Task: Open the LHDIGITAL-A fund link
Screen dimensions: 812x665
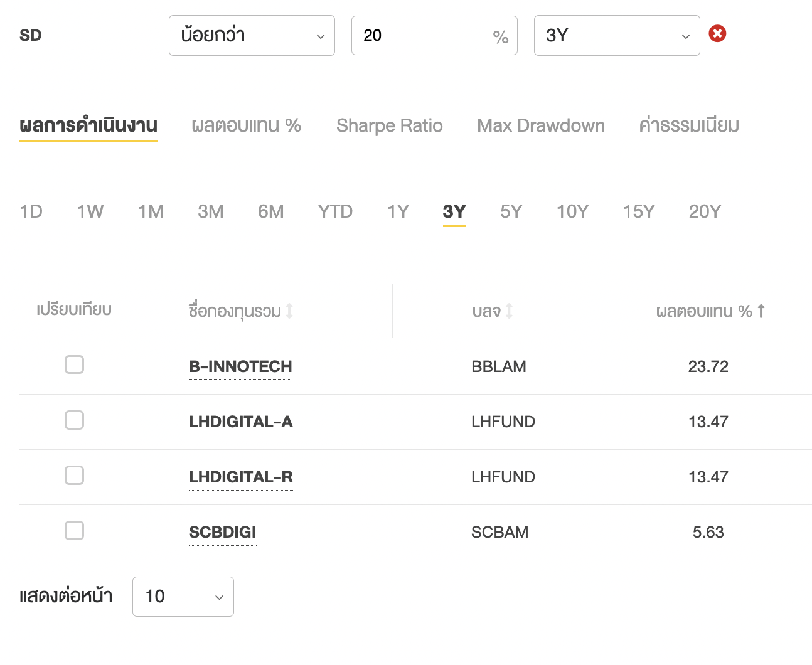Action: pos(241,422)
